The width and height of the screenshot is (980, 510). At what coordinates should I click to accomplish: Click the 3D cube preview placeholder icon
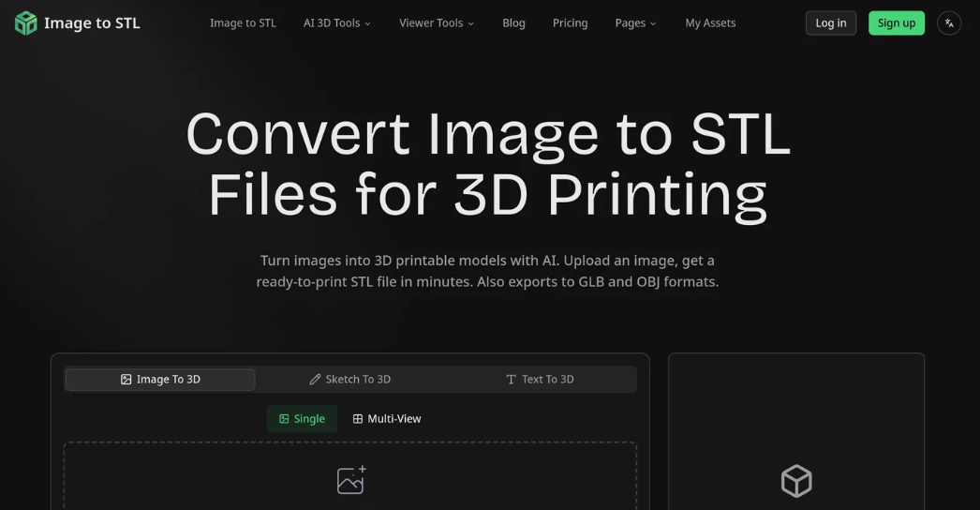click(795, 481)
